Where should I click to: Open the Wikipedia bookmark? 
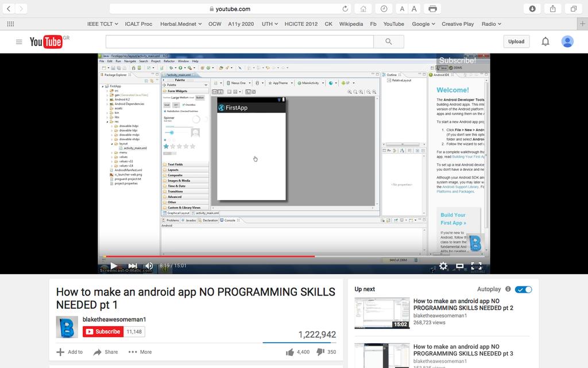(351, 24)
